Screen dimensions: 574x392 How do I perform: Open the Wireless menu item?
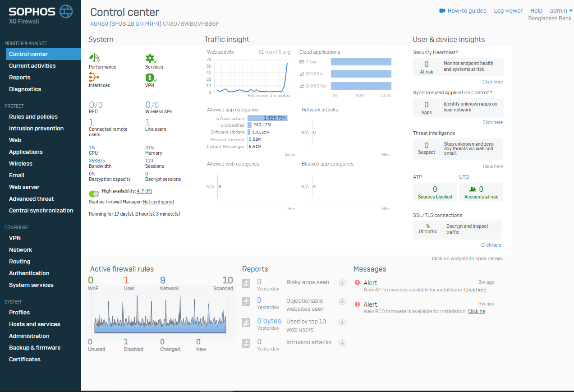(x=21, y=164)
